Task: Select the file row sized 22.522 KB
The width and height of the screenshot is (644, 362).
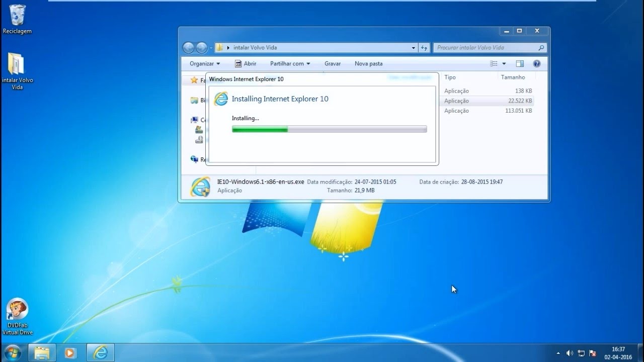Action: click(x=487, y=101)
